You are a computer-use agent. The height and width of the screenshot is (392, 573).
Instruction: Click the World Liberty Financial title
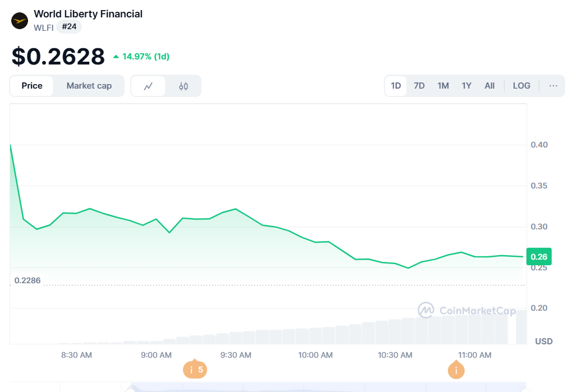point(88,14)
